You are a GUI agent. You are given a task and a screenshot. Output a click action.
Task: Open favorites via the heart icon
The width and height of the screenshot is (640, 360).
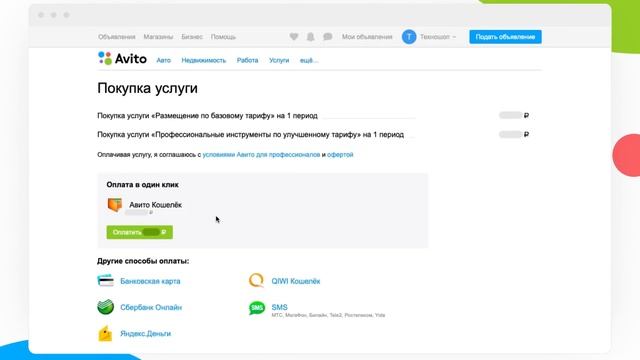(x=293, y=37)
